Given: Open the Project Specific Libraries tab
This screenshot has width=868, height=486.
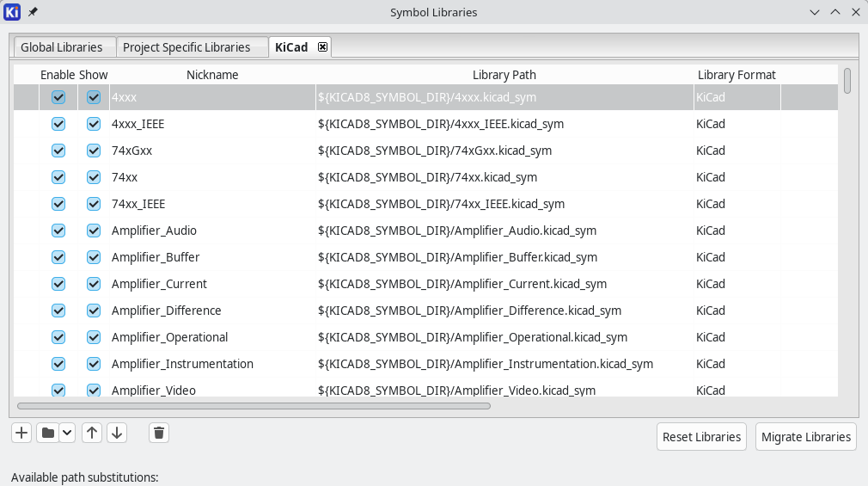Looking at the screenshot, I should pyautogui.click(x=186, y=47).
